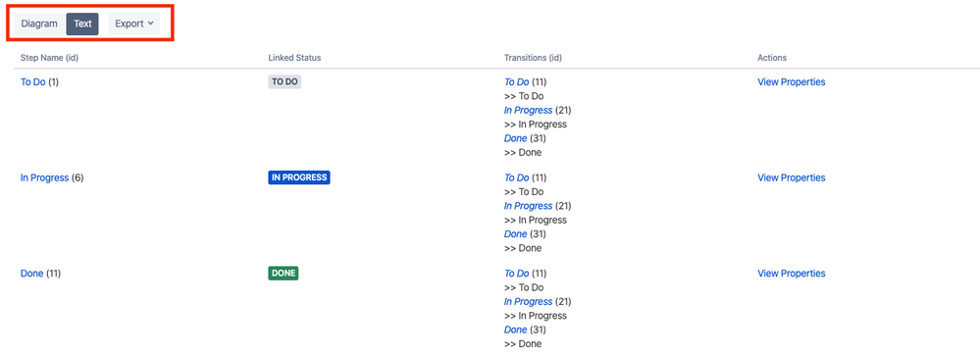980x353 pixels.
Task: Open In Progress transition in To Do row
Action: [x=528, y=110]
